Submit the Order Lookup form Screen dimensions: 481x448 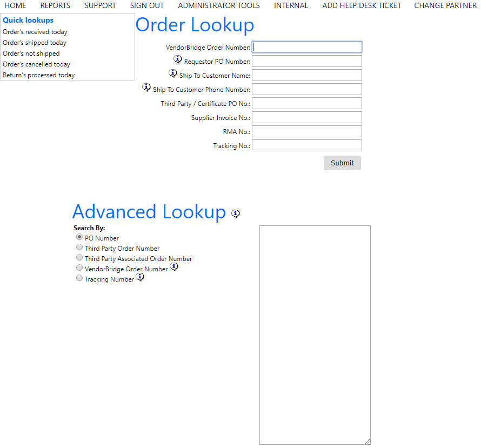pos(342,163)
